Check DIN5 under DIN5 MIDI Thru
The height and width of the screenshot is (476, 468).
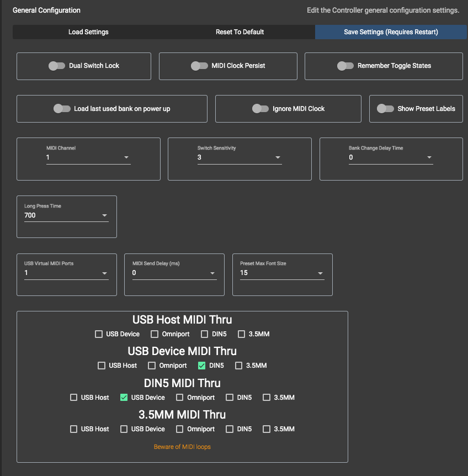point(230,398)
